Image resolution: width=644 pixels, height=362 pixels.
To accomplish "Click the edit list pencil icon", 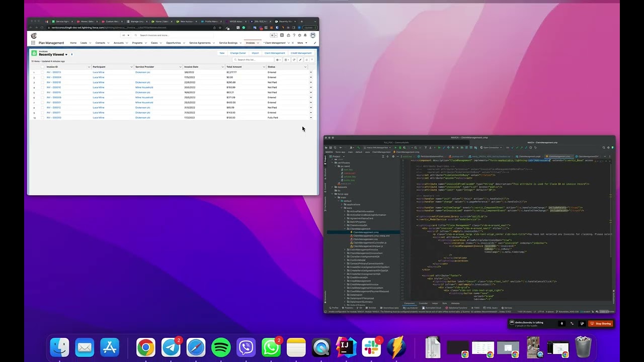I will pos(300,60).
